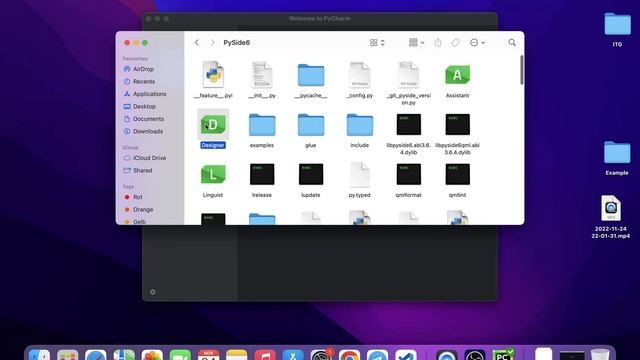Select the __init__.py file icon
The height and width of the screenshot is (360, 640).
click(x=262, y=74)
